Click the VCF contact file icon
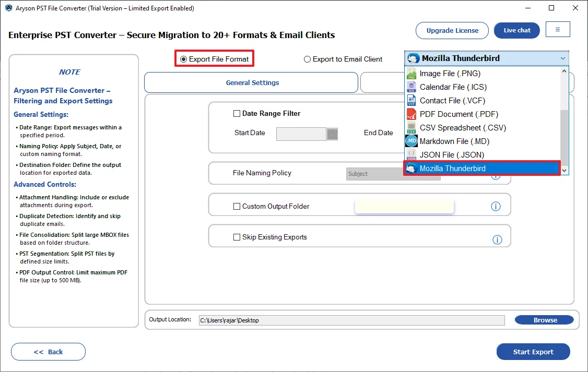This screenshot has width=588, height=372. pyautogui.click(x=411, y=100)
